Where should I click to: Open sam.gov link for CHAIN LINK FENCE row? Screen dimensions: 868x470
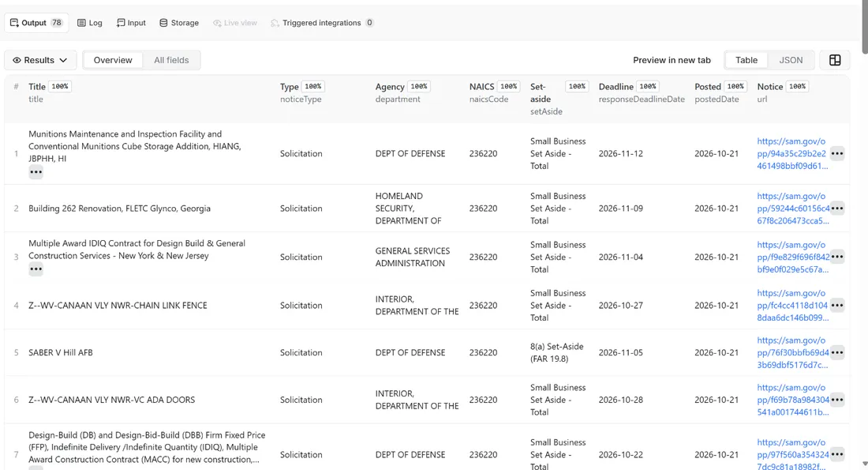pos(793,306)
